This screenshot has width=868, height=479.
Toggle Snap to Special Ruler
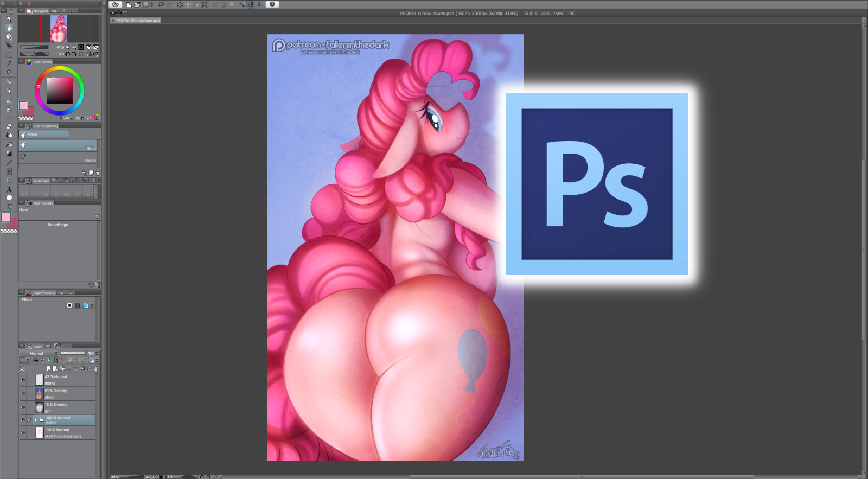point(250,4)
